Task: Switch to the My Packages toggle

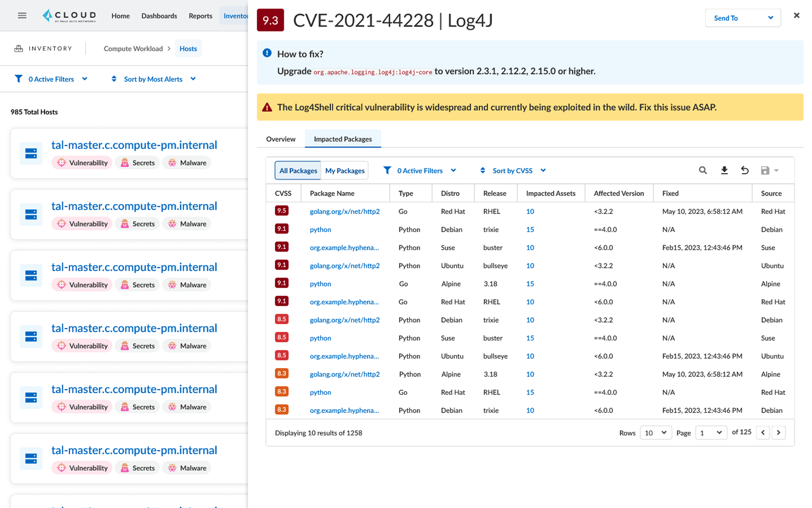Action: click(x=345, y=170)
